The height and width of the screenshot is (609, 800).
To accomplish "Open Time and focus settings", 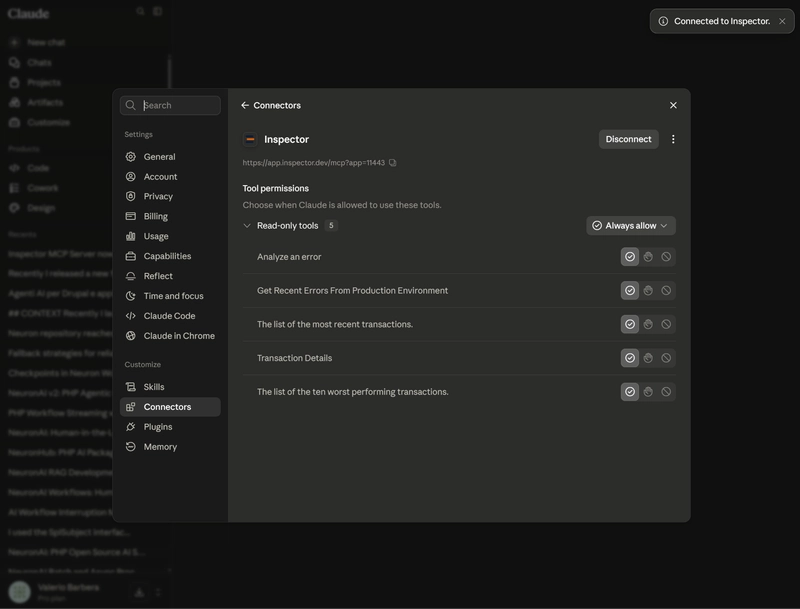I will (170, 296).
